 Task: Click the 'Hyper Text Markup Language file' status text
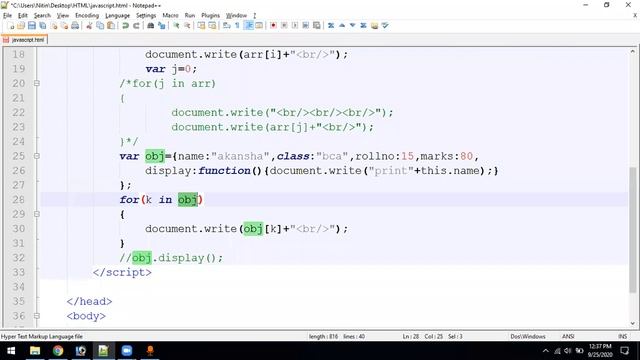[42, 336]
